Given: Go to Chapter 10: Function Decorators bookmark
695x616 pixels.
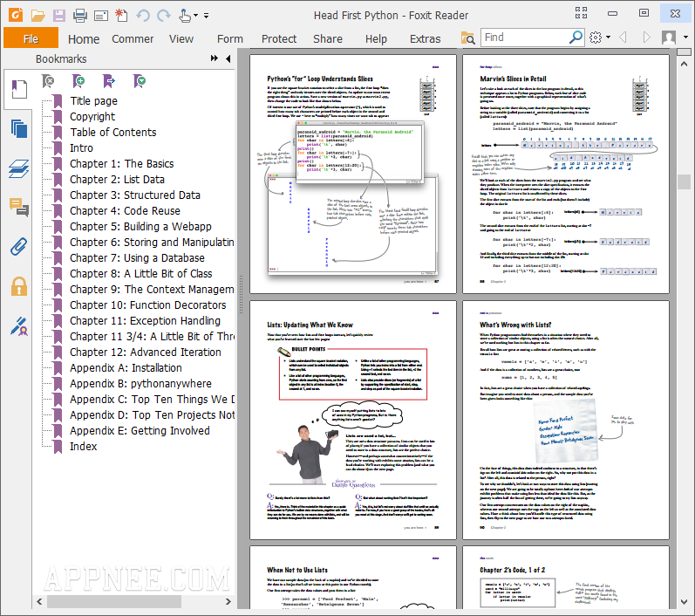Looking at the screenshot, I should pos(148,305).
